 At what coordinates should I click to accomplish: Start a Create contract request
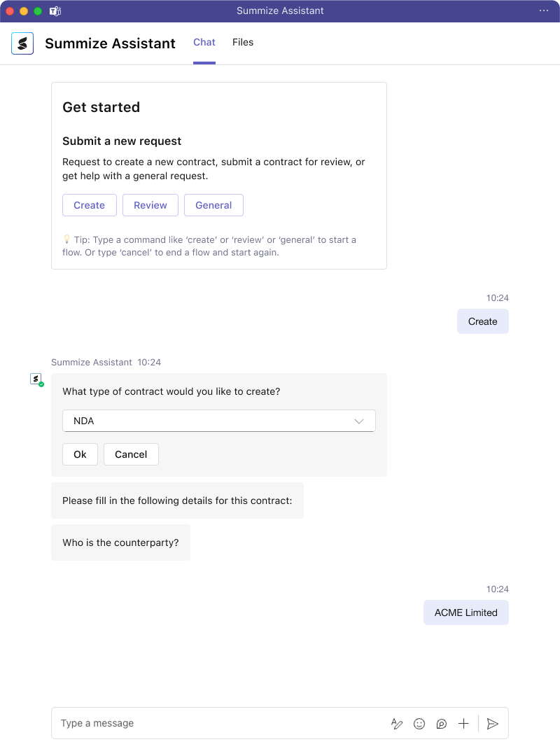coord(89,205)
